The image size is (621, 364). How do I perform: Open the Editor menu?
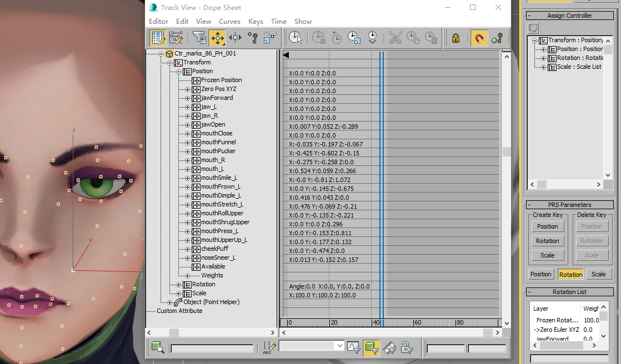[x=158, y=22]
